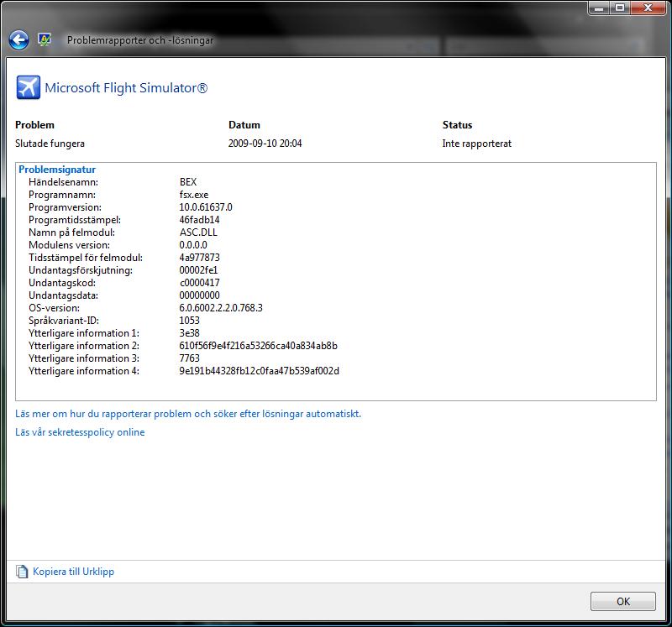Select the program name fsx.exe
The height and width of the screenshot is (627, 672).
pyautogui.click(x=194, y=195)
